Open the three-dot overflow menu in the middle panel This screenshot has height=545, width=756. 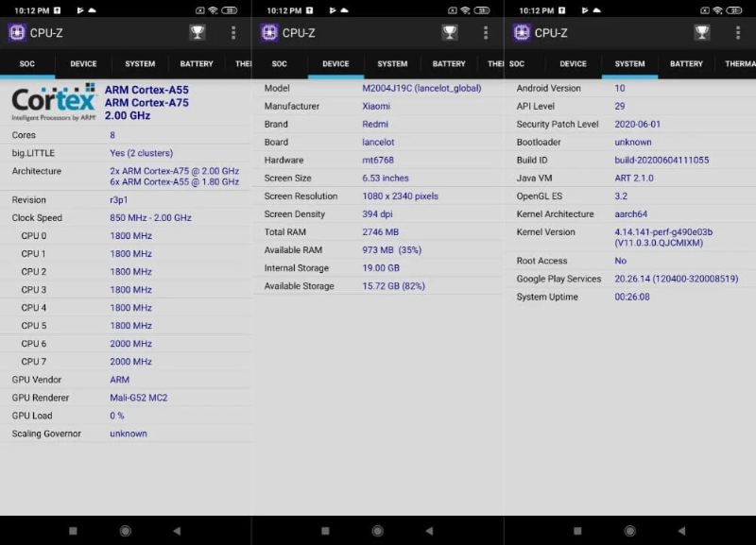pyautogui.click(x=486, y=33)
